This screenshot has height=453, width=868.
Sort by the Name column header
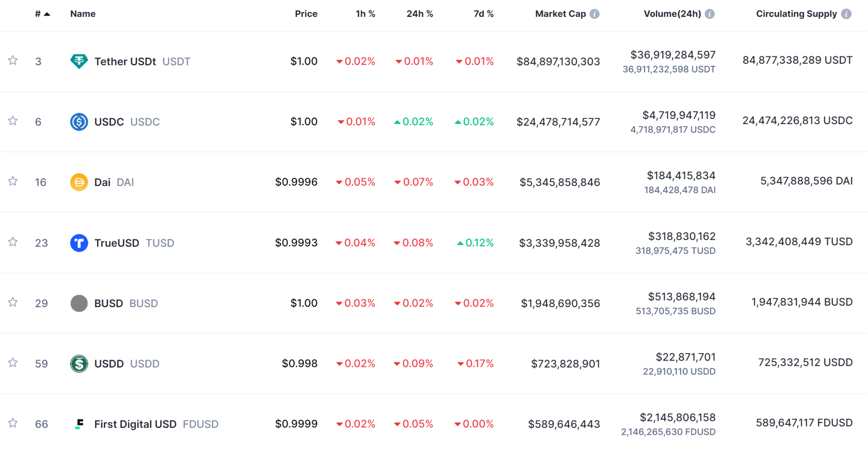pyautogui.click(x=83, y=14)
